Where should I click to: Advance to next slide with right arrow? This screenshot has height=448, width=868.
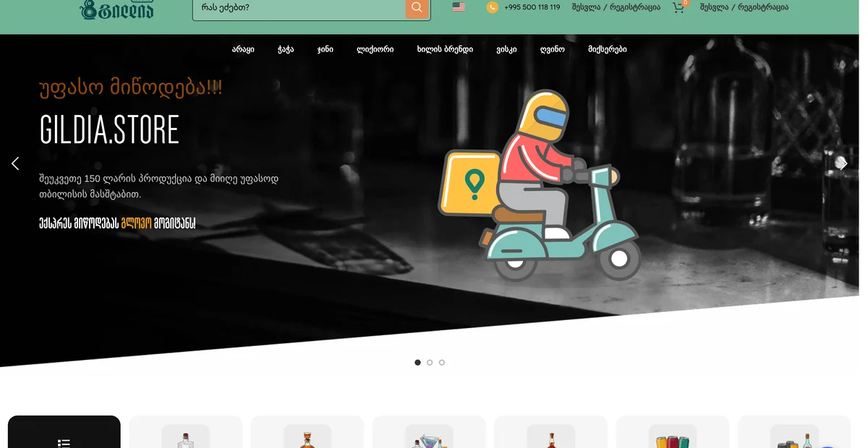point(843,163)
